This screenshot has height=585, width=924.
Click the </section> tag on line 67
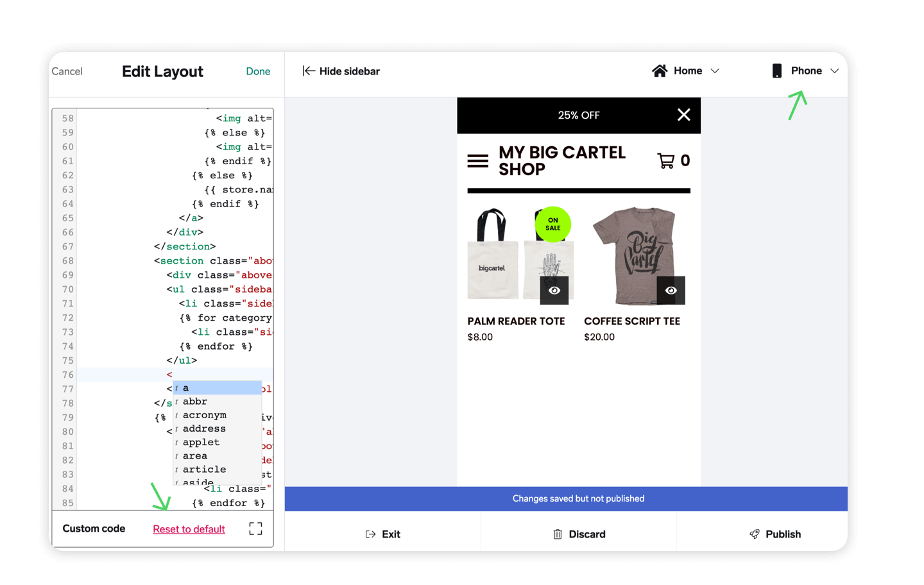click(185, 246)
